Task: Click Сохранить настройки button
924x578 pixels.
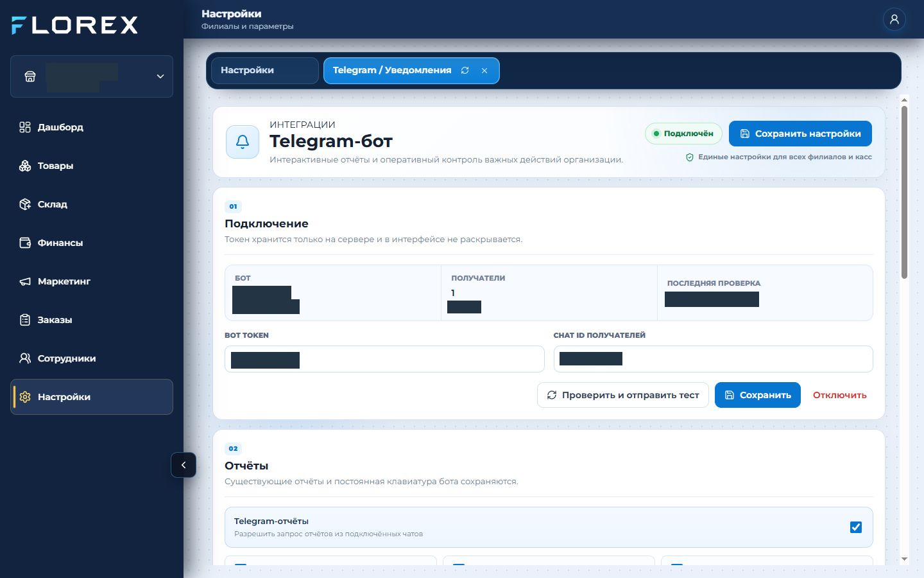Action: (x=800, y=134)
